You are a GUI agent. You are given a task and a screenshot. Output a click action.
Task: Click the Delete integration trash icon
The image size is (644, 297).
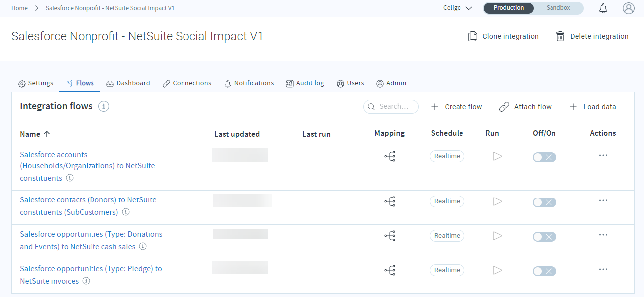(x=560, y=36)
